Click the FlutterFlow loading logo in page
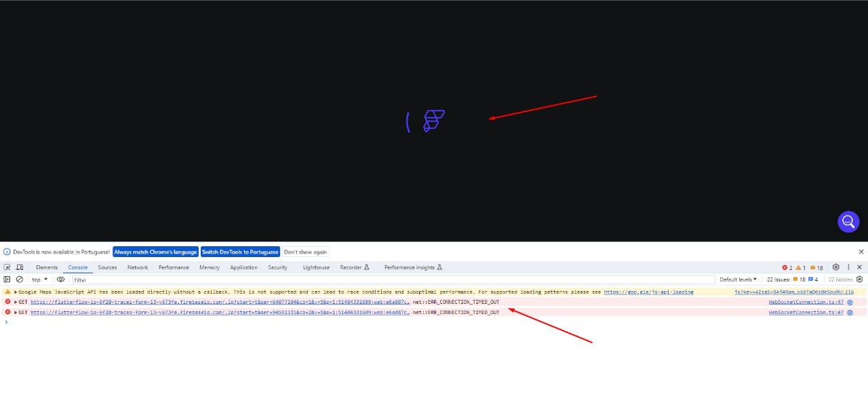This screenshot has height=409, width=868. [433, 121]
